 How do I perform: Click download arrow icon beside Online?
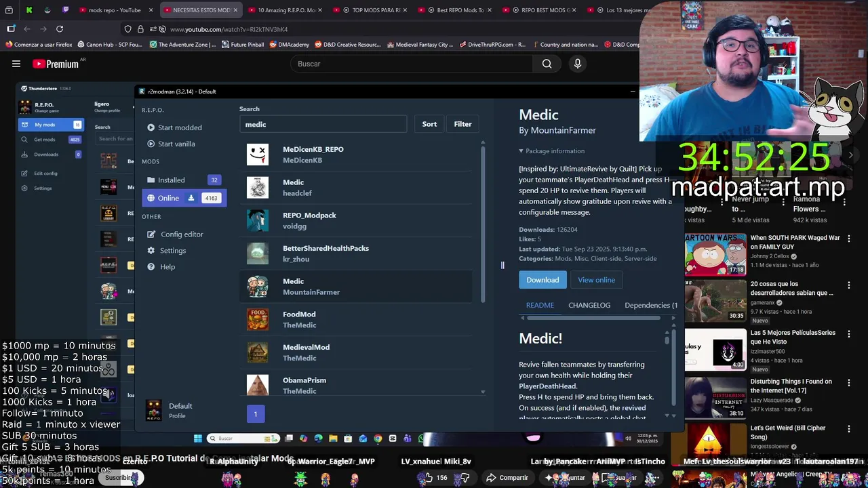191,198
